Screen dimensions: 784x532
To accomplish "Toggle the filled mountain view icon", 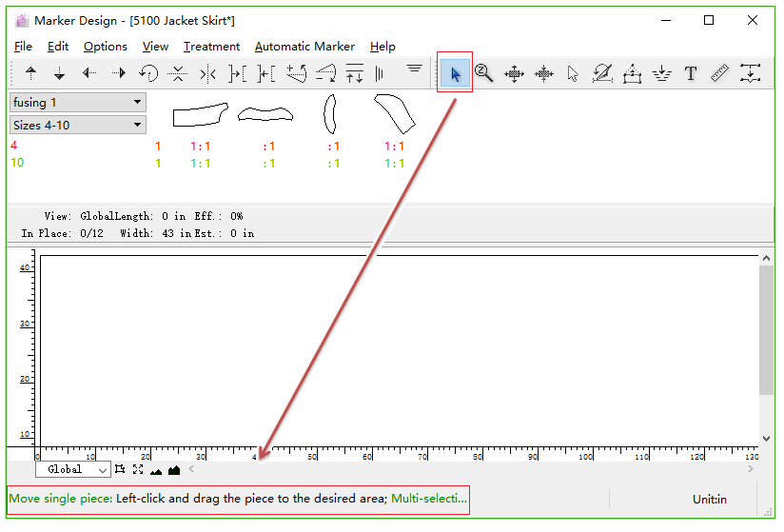I will [174, 469].
